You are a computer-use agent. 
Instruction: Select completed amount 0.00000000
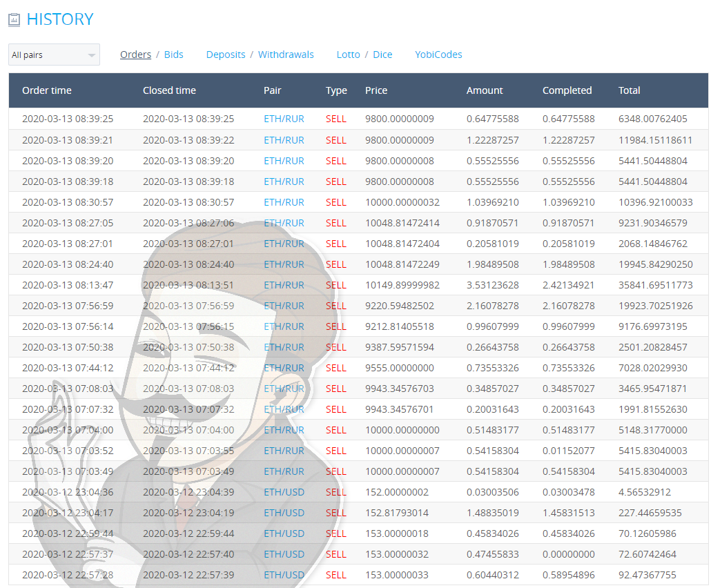[569, 554]
